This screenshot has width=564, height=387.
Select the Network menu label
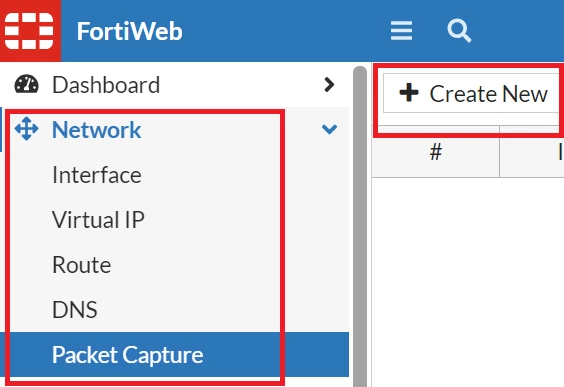(96, 129)
